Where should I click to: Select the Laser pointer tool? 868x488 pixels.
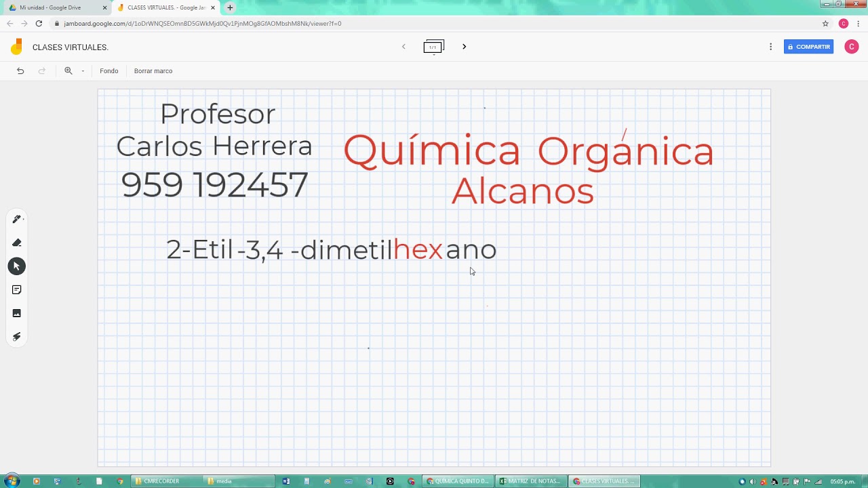[17, 337]
